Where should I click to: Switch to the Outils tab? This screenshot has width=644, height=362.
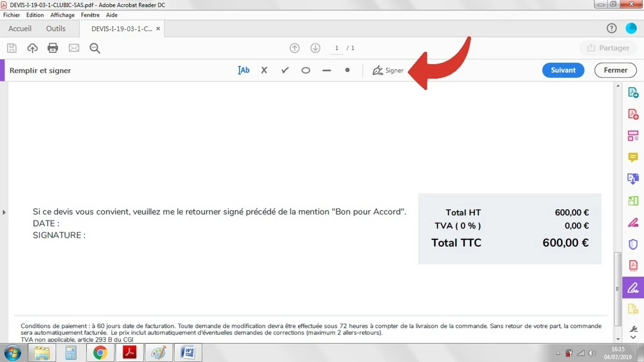click(x=55, y=28)
